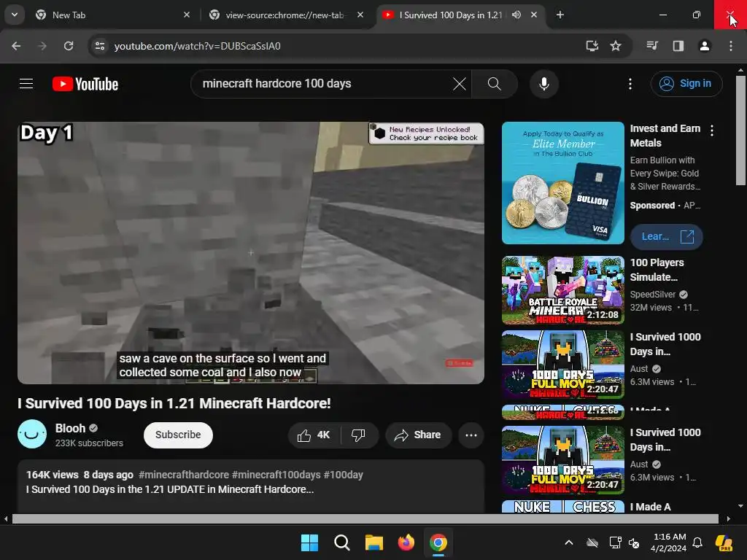Open media controls in Chrome toolbar
Image resolution: width=747 pixels, height=560 pixels.
652,46
